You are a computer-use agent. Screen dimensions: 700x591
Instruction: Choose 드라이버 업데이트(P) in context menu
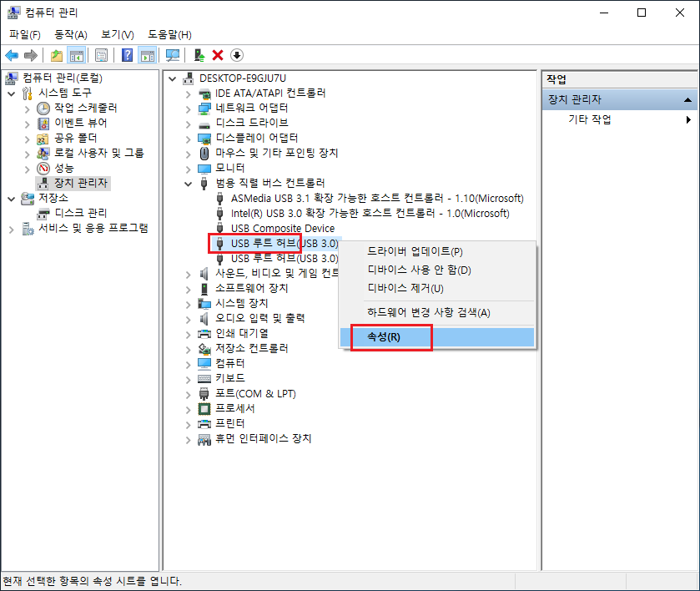pyautogui.click(x=437, y=251)
